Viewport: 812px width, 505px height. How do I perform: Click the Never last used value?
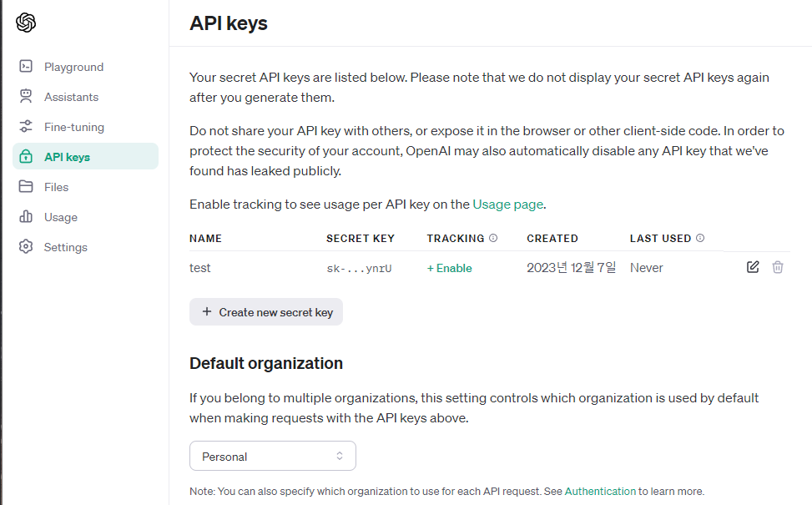click(x=646, y=268)
